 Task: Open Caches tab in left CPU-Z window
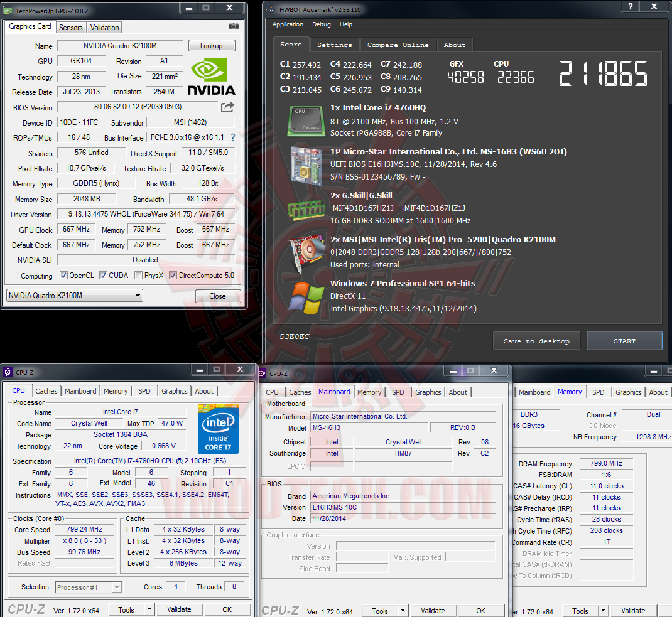point(46,391)
